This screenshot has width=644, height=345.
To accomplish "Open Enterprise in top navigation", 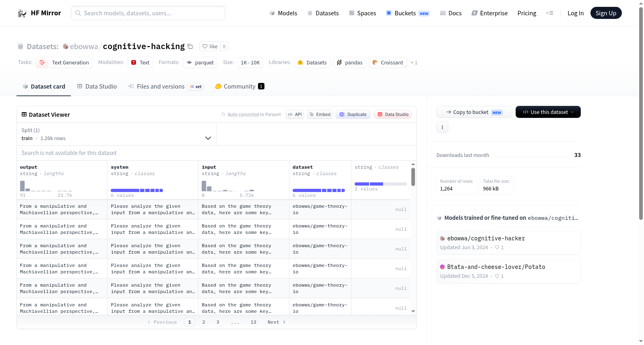I will coord(489,13).
